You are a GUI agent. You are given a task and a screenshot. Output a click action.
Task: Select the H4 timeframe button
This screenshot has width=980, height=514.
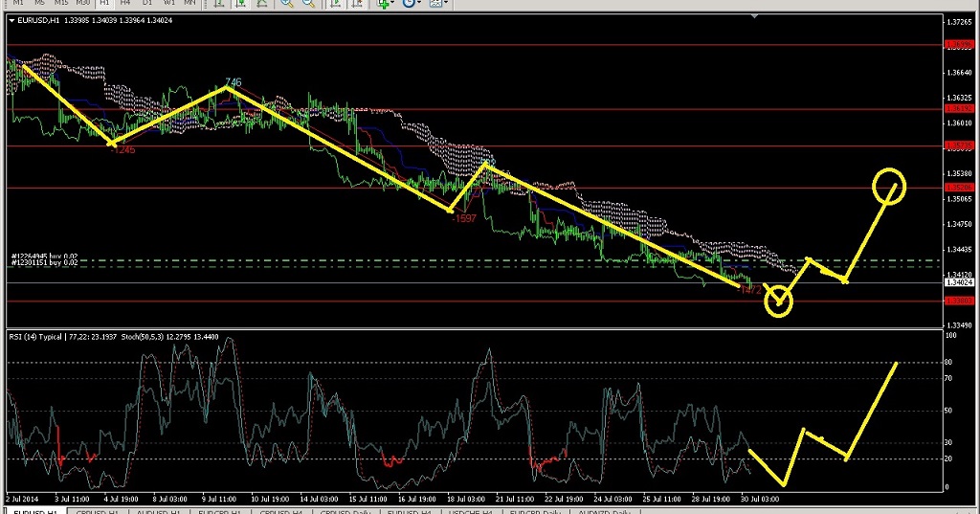tap(124, 3)
